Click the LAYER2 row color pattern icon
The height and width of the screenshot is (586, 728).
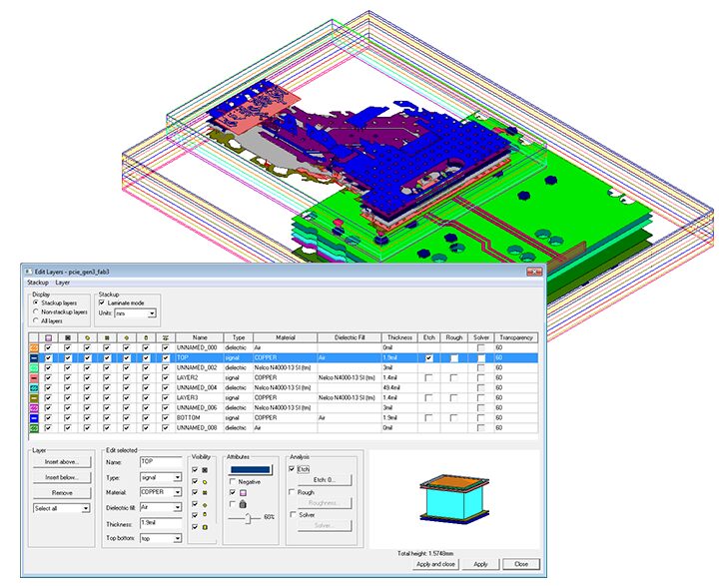coord(34,377)
